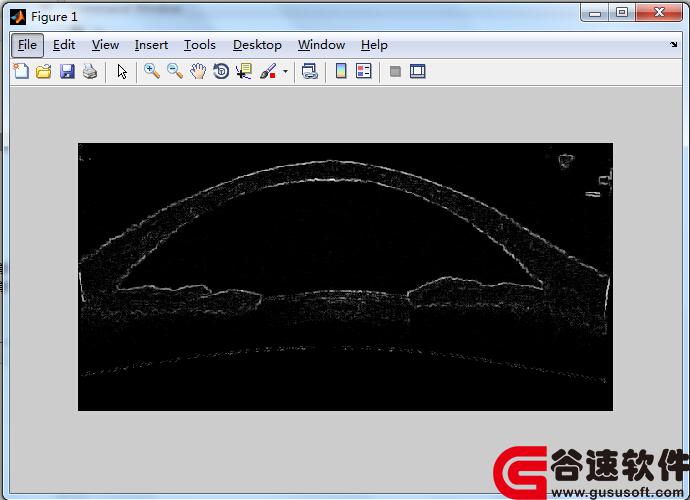This screenshot has height=500, width=690.
Task: Select the Pan hand tool
Action: [198, 71]
